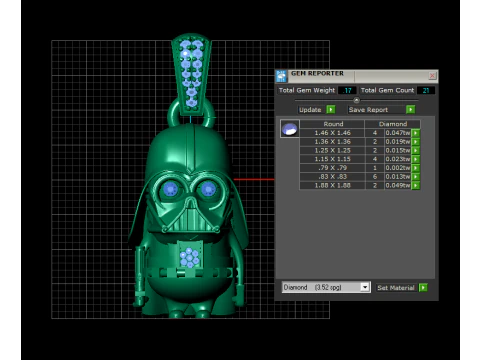Viewport: 480px width, 360px height.
Task: Select the 1.46 X 1.46 size cell
Action: click(332, 133)
